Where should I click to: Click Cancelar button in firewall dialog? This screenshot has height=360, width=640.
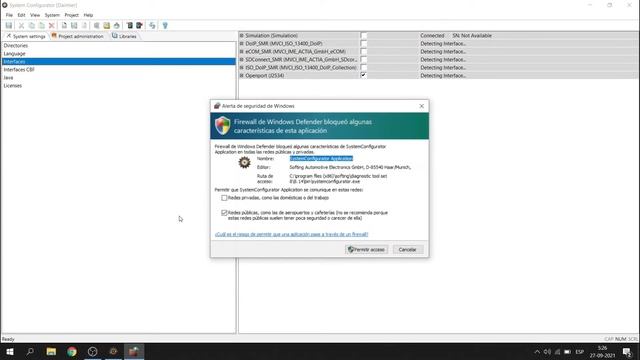(408, 249)
